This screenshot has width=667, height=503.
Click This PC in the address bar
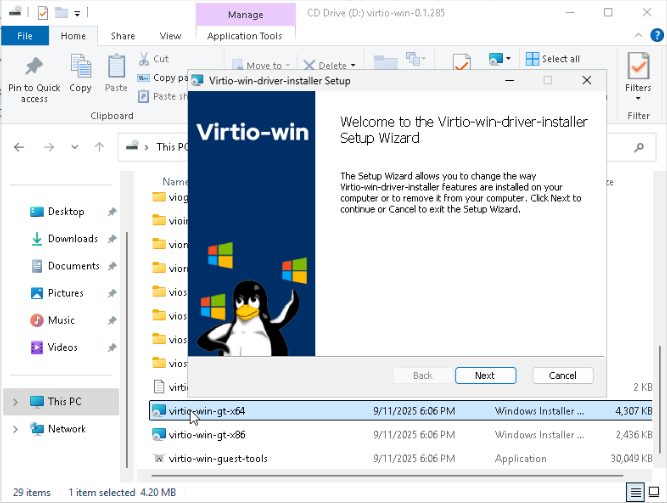pos(171,147)
